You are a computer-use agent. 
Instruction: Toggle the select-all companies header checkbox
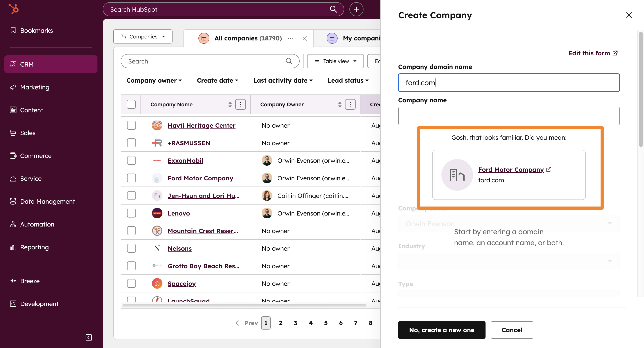pos(131,104)
